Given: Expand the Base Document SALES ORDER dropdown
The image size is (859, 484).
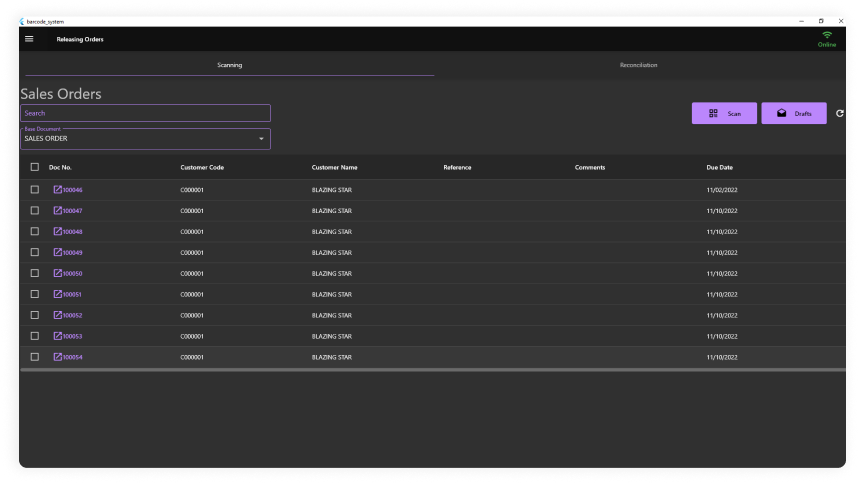Looking at the screenshot, I should [x=146, y=139].
